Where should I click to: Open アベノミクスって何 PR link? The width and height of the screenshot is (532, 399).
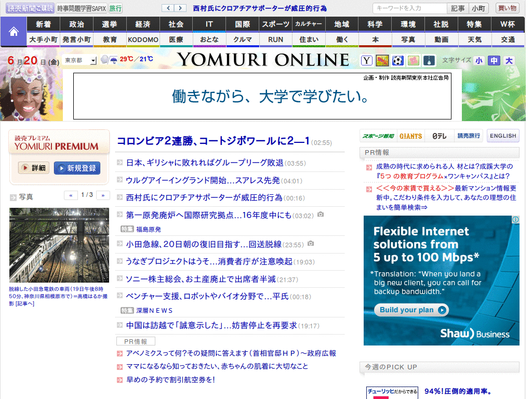click(231, 353)
